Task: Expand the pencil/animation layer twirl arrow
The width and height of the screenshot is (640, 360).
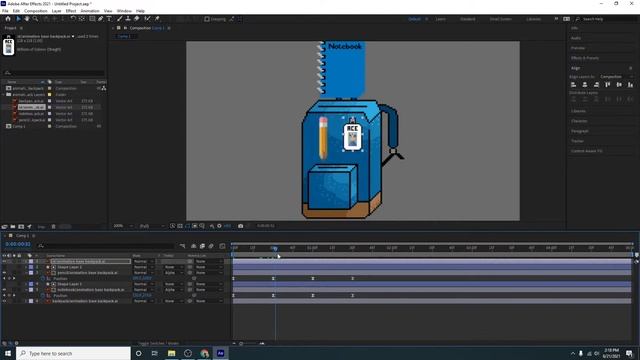Action: click(26, 273)
